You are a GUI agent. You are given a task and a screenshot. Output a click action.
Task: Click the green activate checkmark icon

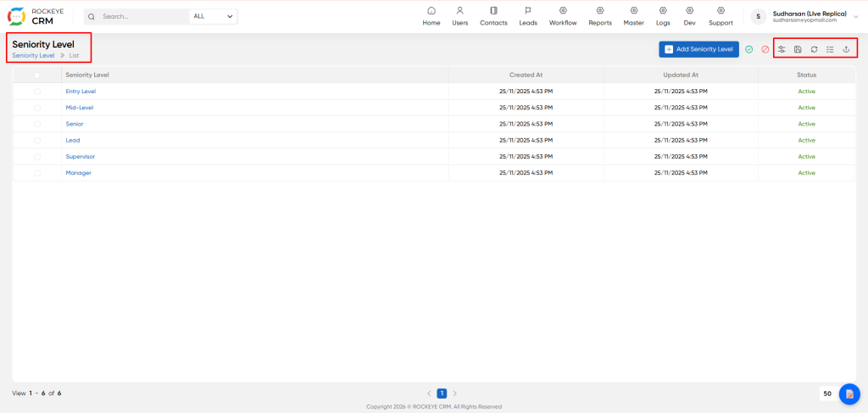[749, 49]
